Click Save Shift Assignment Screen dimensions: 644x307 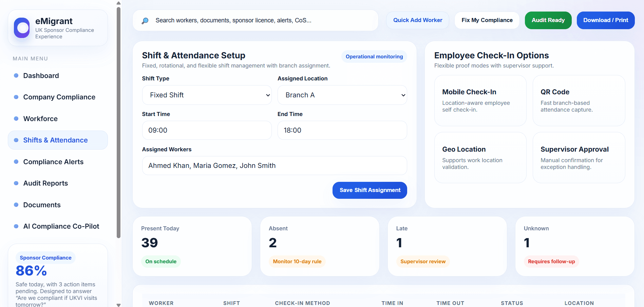[x=370, y=190]
